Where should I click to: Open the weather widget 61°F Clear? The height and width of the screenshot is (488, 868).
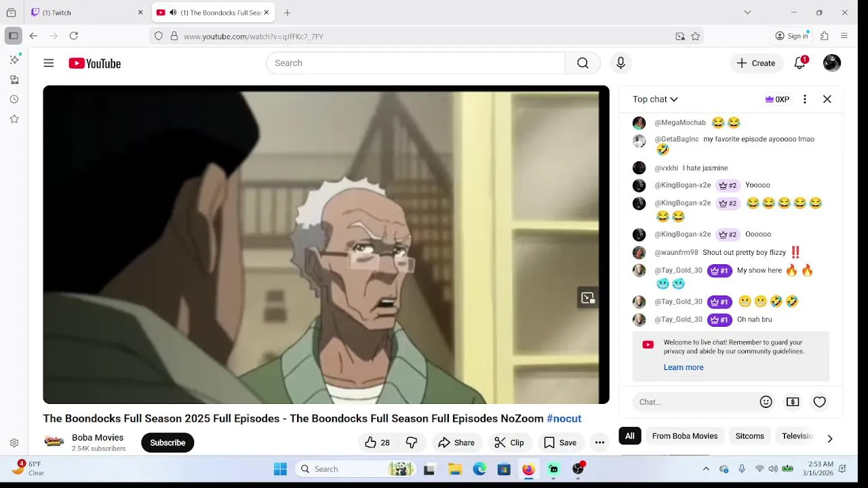tap(28, 468)
